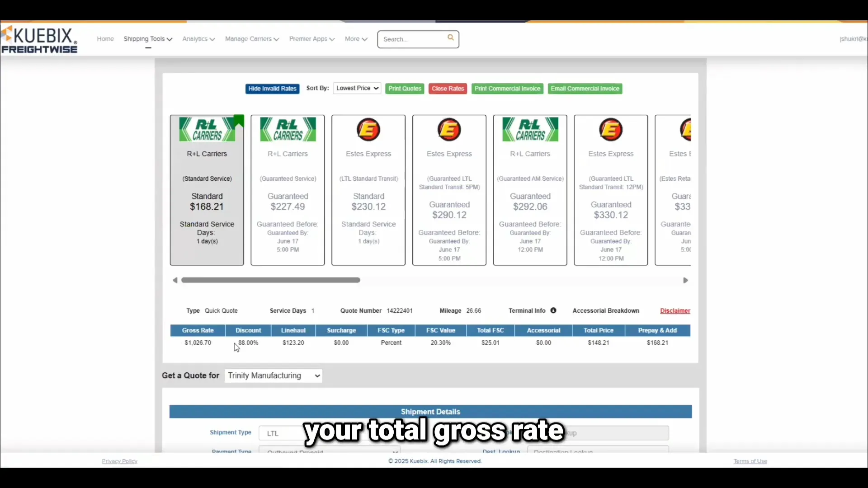Click the search magnifier icon

click(x=451, y=38)
